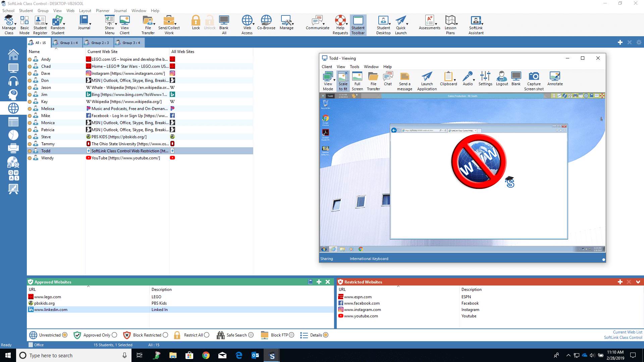Click the Show Menu icon

point(109,25)
